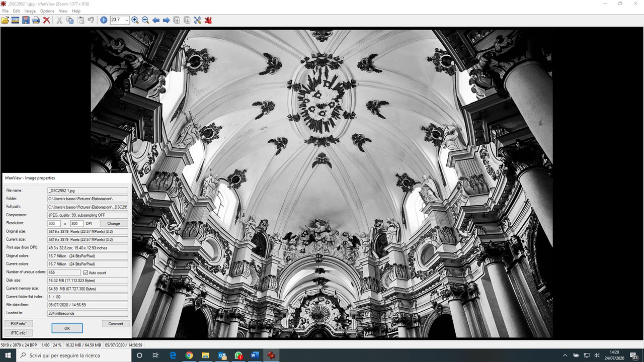Image resolution: width=644 pixels, height=362 pixels.
Task: Click OK in Image properties dialog
Action: point(67,328)
